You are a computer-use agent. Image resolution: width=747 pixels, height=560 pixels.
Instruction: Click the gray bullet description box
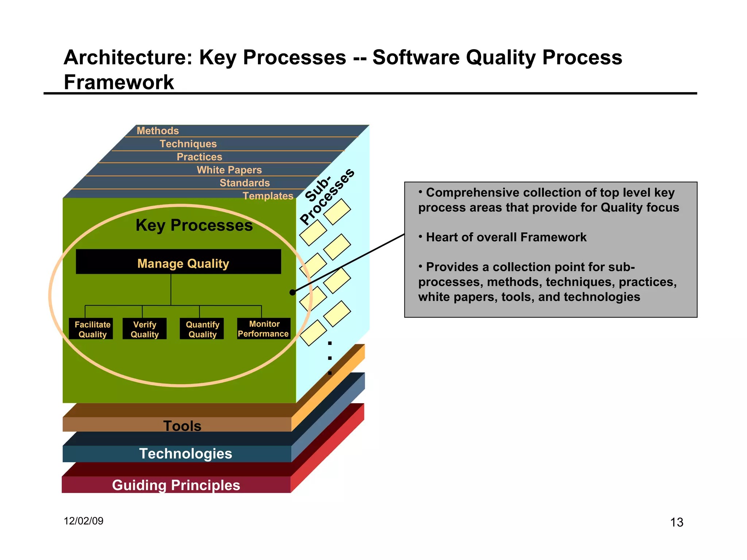550,249
